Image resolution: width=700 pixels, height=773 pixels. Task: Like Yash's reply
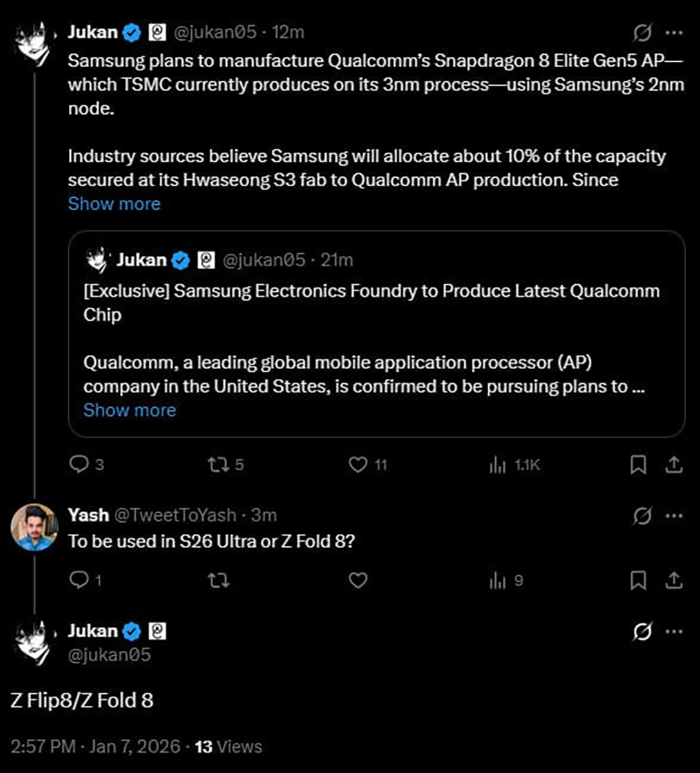coord(358,580)
